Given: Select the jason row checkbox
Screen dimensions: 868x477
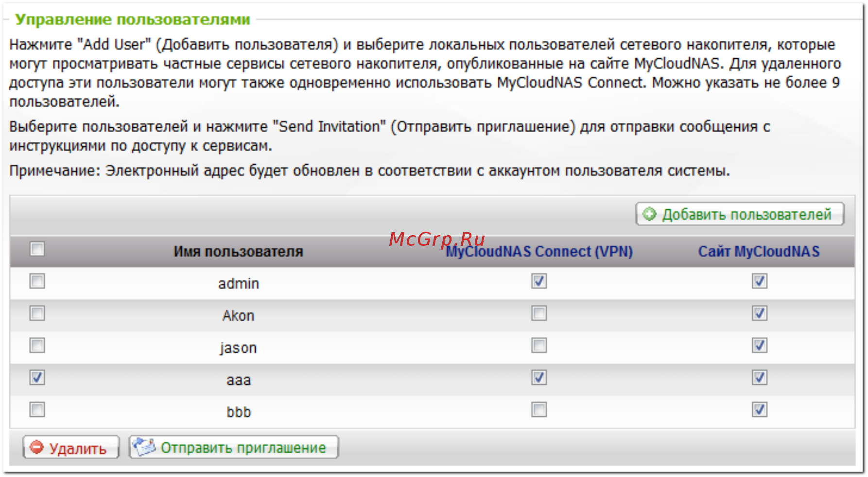Looking at the screenshot, I should click(x=37, y=345).
